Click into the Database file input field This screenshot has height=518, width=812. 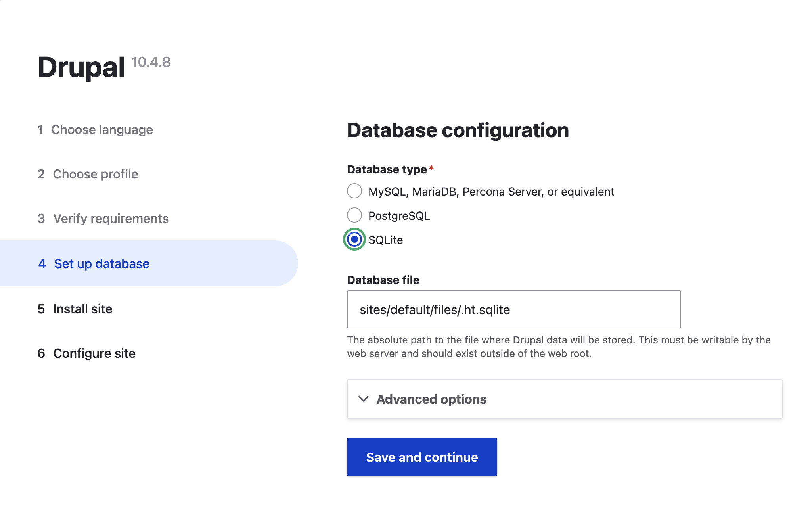[x=514, y=309]
